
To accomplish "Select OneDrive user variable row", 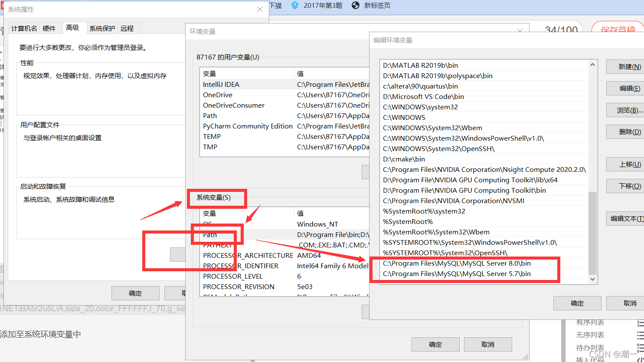I will (x=284, y=95).
